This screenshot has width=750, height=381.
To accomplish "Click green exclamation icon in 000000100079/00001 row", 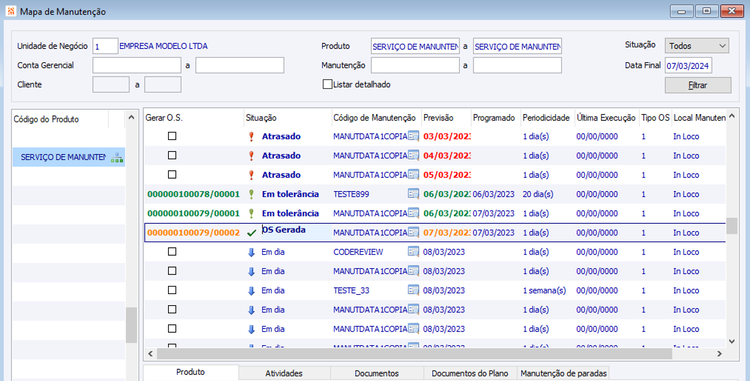I will click(x=251, y=213).
